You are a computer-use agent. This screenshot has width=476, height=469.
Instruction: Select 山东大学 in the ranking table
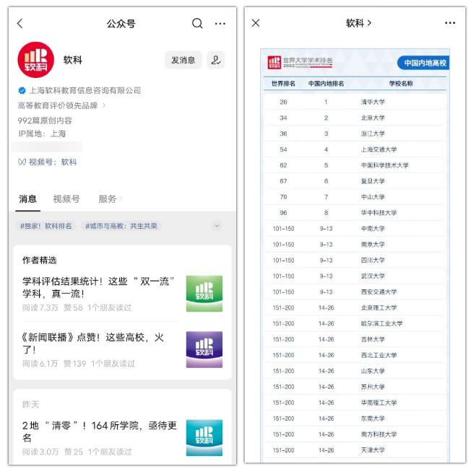373,371
